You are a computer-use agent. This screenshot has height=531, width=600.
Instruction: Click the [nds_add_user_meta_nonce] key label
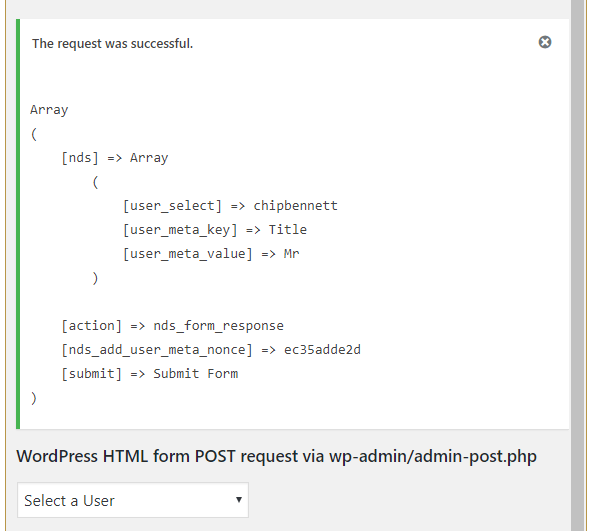point(153,350)
